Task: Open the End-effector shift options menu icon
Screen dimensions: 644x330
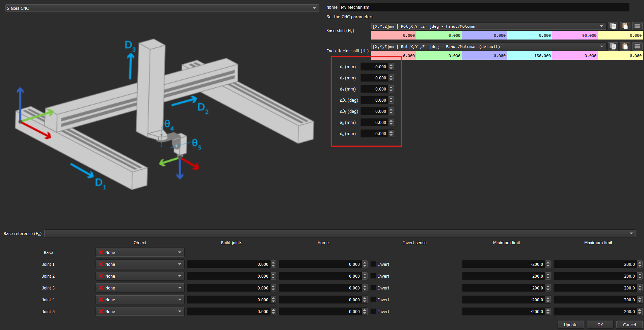Action: click(637, 47)
